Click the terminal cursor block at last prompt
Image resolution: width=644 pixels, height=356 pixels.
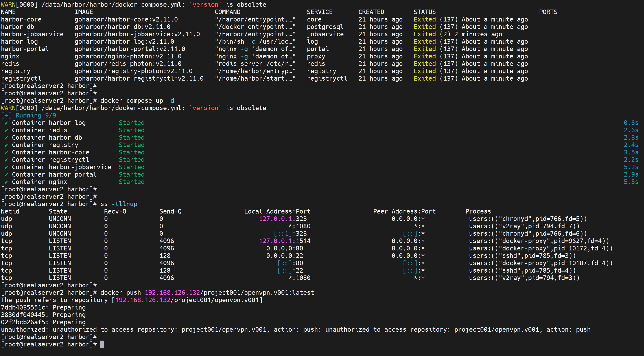click(102, 344)
